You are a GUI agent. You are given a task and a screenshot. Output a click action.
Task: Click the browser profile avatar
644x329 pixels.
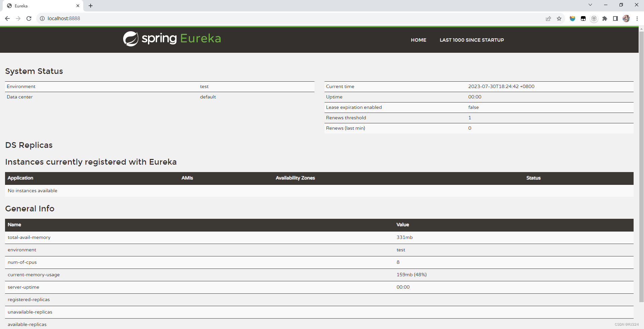point(626,18)
